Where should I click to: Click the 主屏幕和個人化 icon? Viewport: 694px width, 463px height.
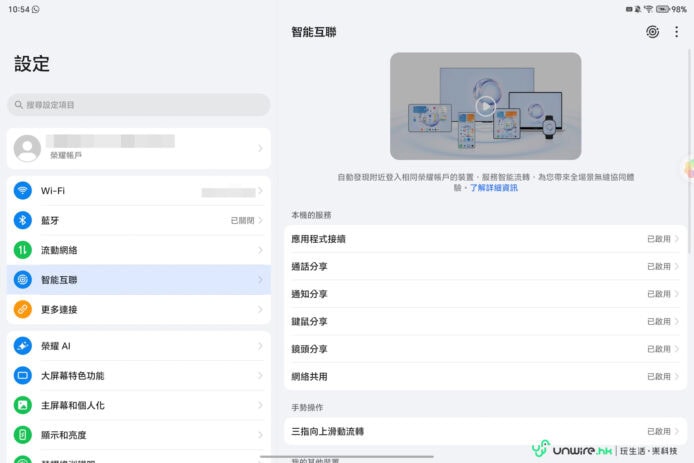tap(23, 405)
